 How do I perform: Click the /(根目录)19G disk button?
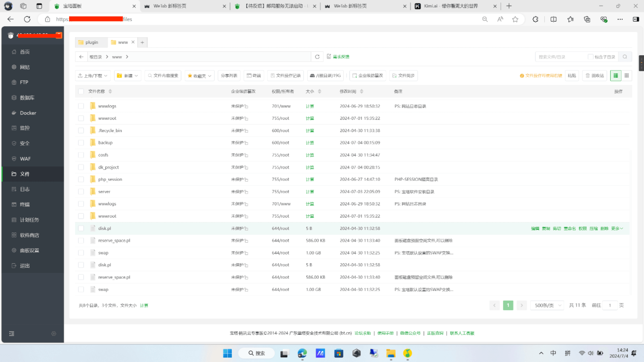pyautogui.click(x=326, y=76)
